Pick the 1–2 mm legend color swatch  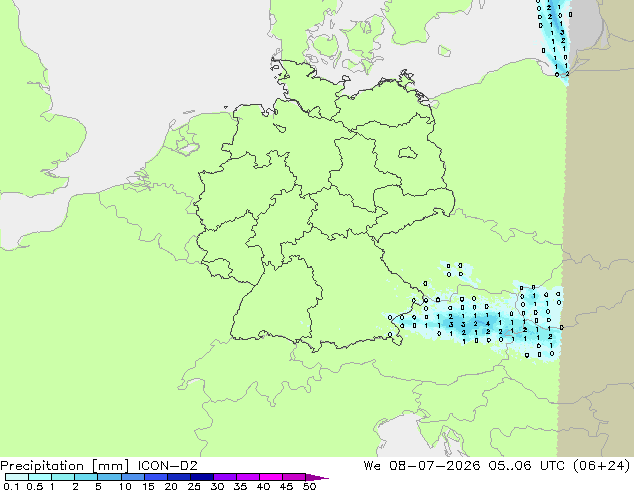(x=63, y=477)
